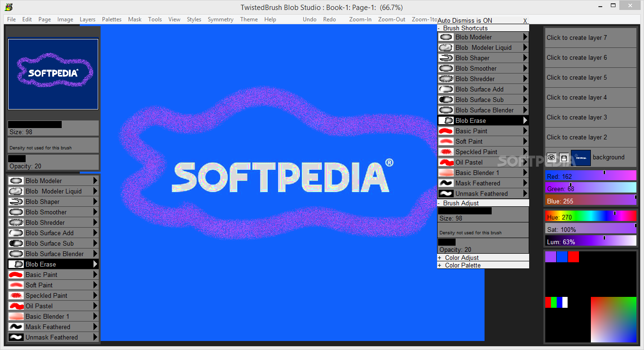Open the File menu
Image resolution: width=644 pixels, height=350 pixels.
(11, 19)
